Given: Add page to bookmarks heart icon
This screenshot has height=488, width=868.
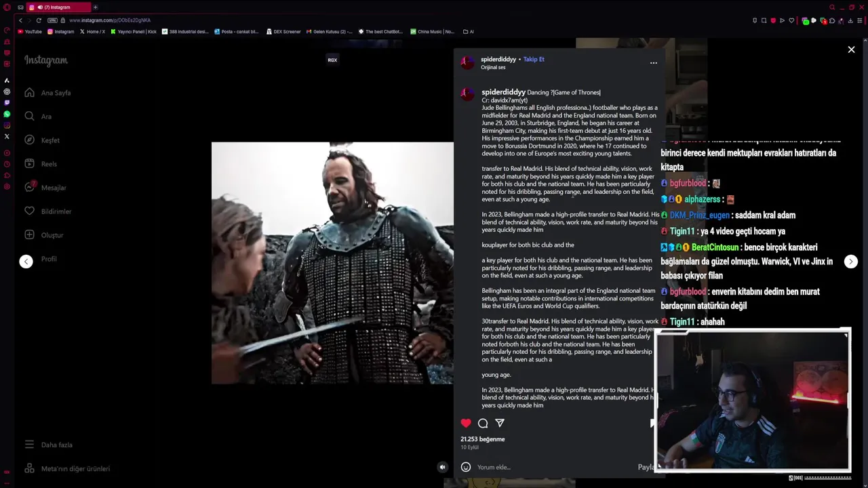Looking at the screenshot, I should pos(791,20).
